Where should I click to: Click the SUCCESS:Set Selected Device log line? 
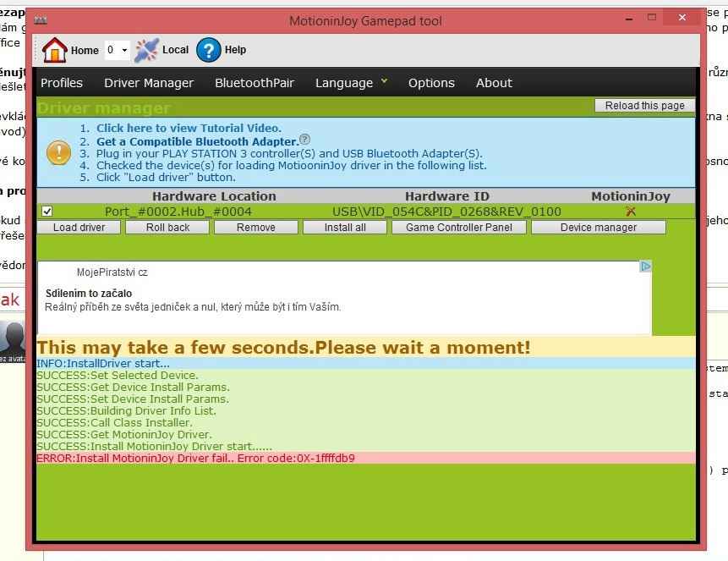366,375
